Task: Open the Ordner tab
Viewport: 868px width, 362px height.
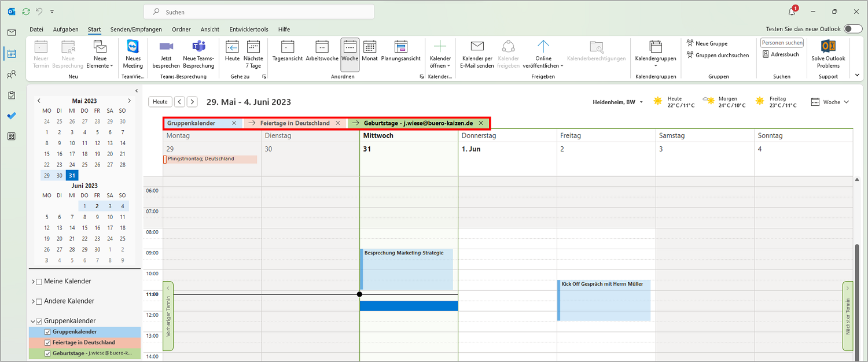Action: click(181, 29)
